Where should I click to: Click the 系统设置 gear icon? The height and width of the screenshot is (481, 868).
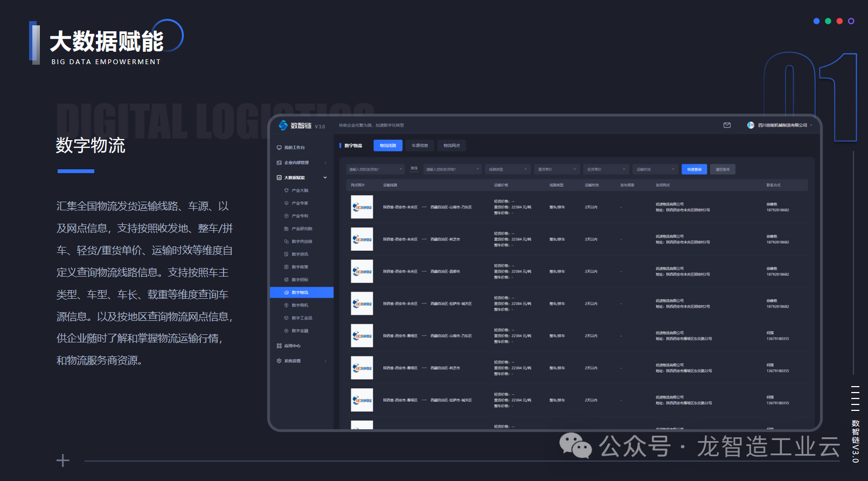[279, 361]
